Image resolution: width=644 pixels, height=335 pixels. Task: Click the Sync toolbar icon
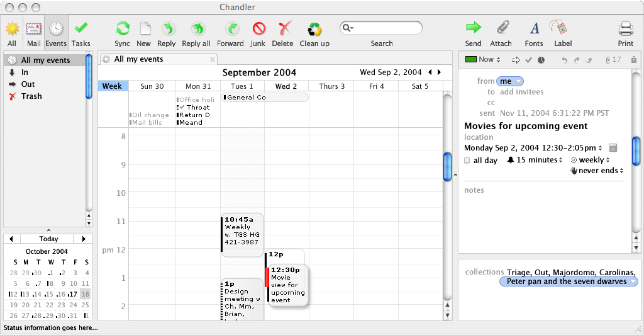[122, 29]
